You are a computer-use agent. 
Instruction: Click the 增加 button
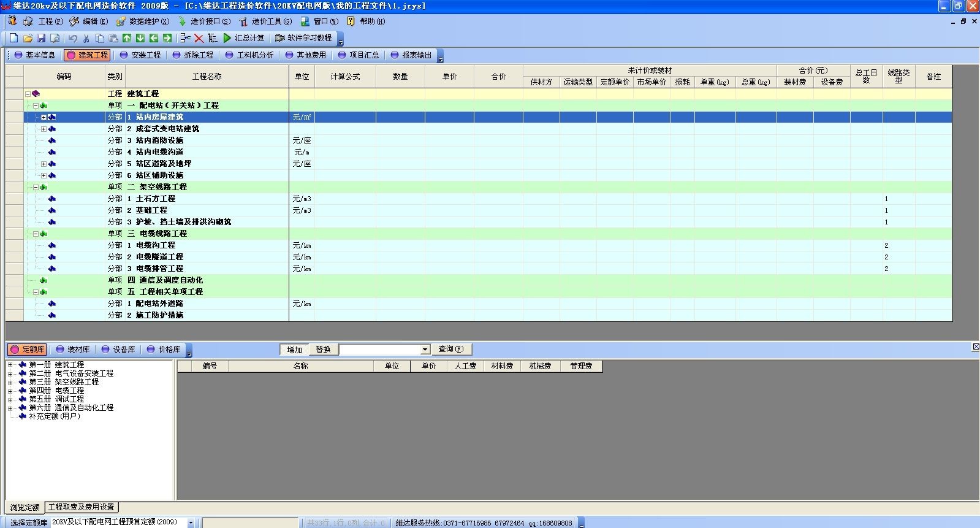[x=295, y=350]
